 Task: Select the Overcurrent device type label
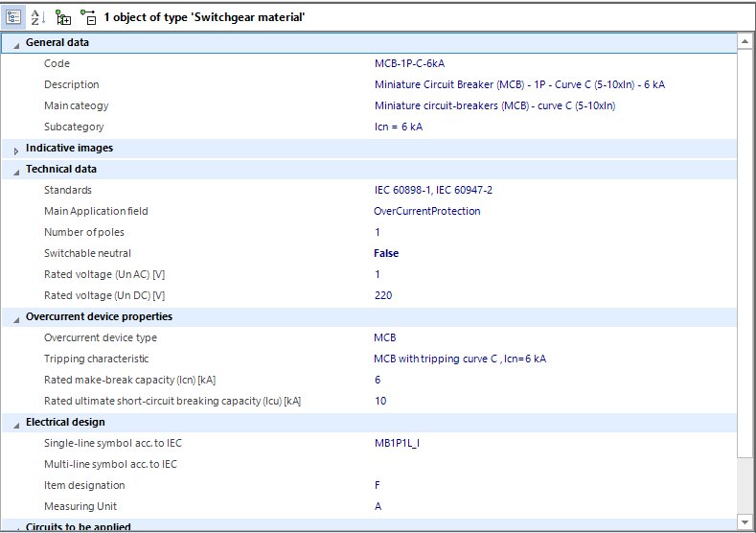(101, 337)
